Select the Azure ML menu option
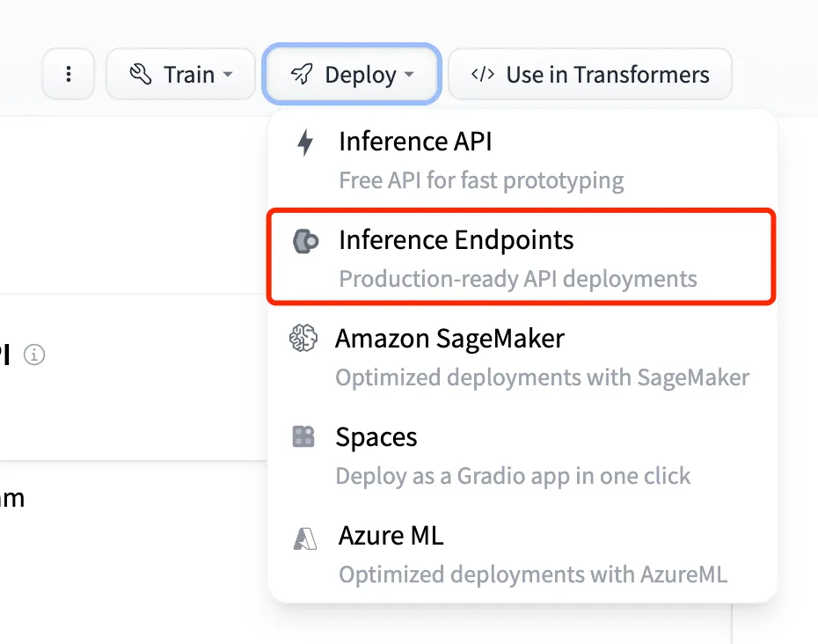818x644 pixels. click(522, 554)
